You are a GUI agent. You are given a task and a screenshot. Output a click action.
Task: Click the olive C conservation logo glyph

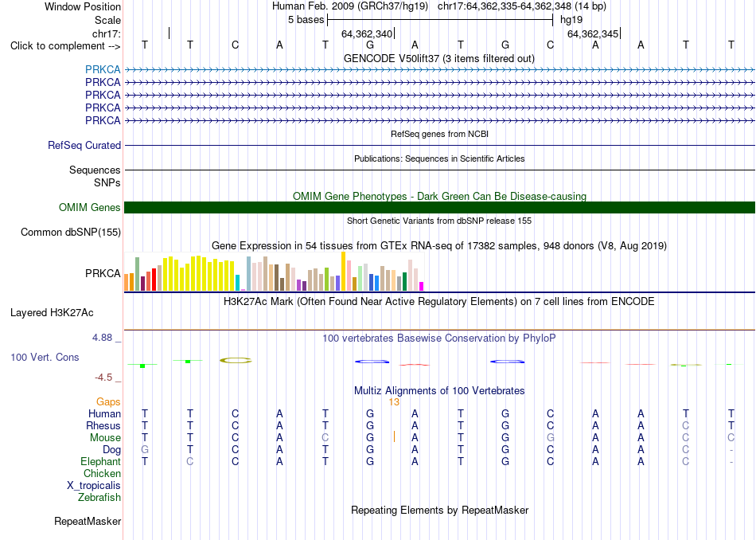236,361
